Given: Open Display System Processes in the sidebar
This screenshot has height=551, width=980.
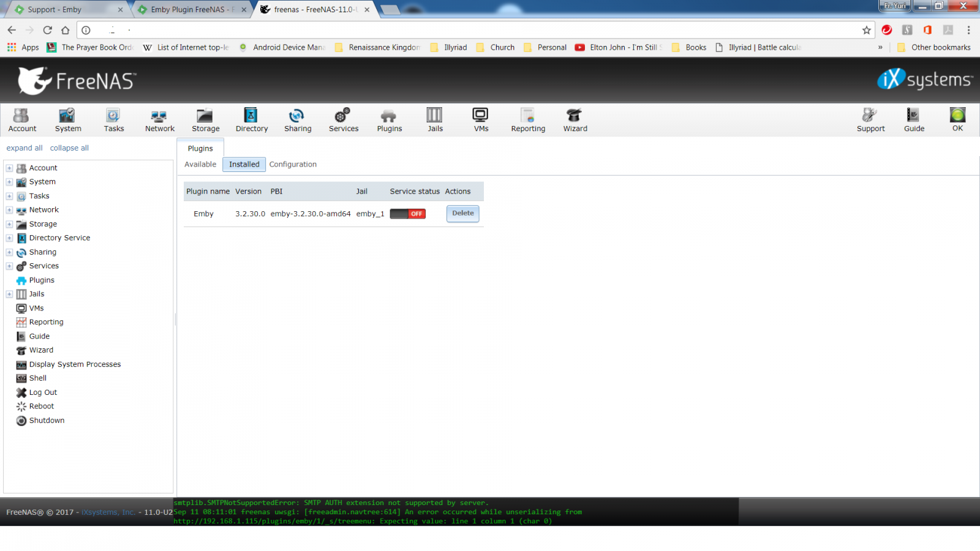Looking at the screenshot, I should coord(75,364).
